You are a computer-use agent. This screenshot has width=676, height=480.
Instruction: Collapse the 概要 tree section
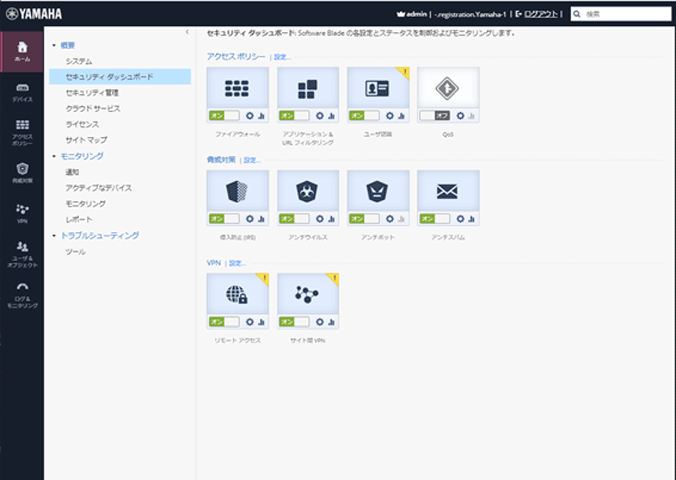point(53,46)
